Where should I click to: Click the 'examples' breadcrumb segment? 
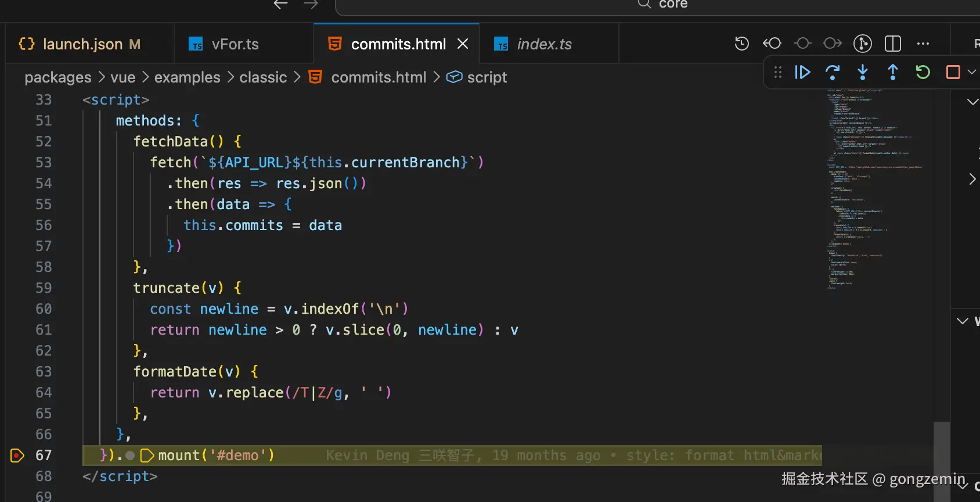click(187, 77)
